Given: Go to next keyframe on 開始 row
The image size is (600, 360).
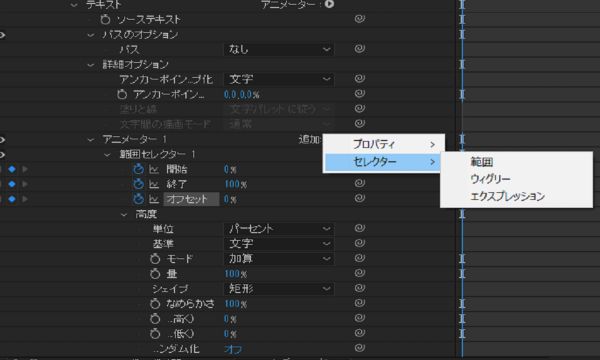Looking at the screenshot, I should (25, 169).
